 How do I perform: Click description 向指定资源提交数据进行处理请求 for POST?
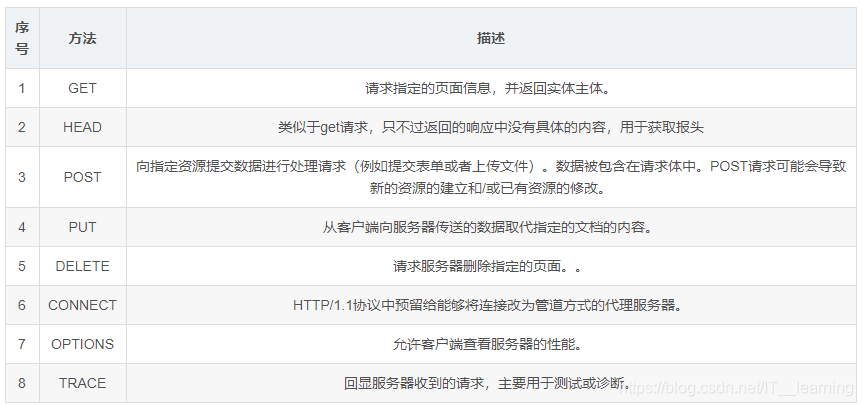tap(491, 177)
